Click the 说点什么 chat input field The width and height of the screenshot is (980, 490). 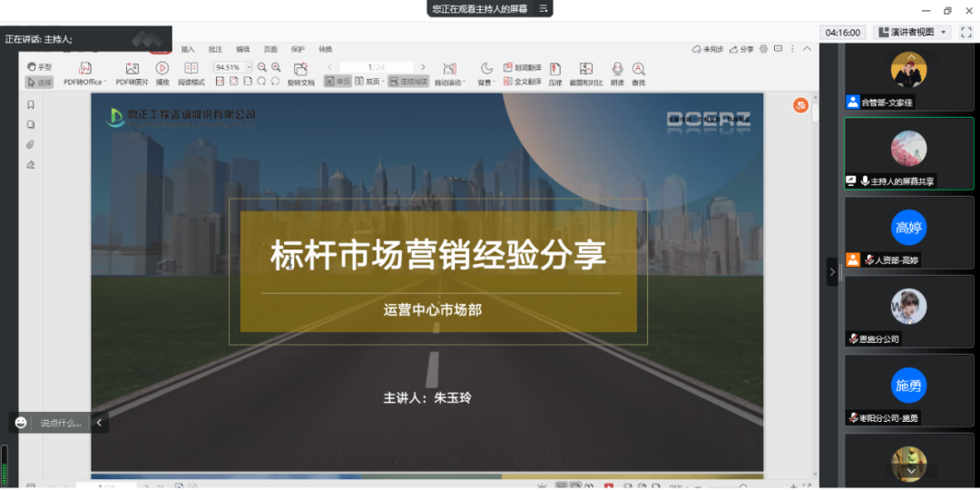[60, 423]
